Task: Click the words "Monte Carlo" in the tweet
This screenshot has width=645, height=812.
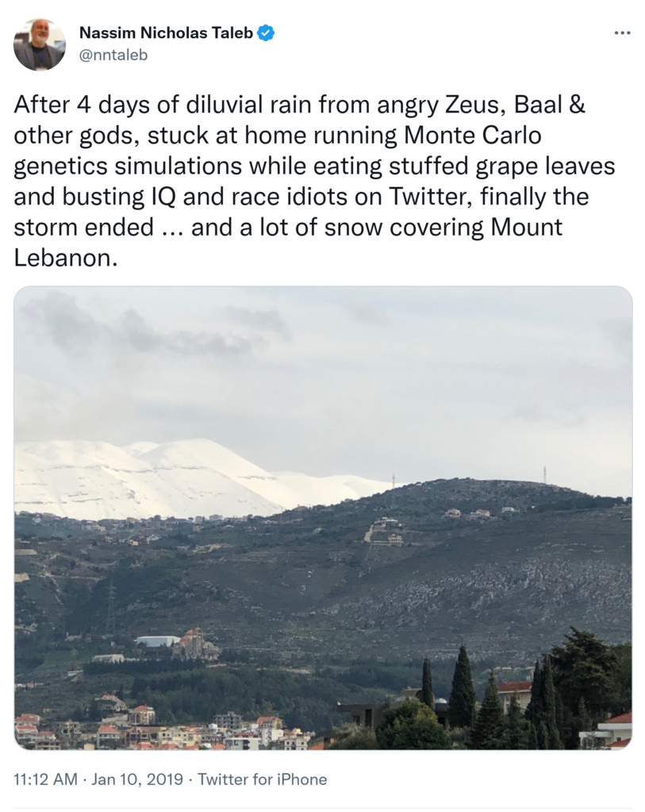Action: point(472,136)
